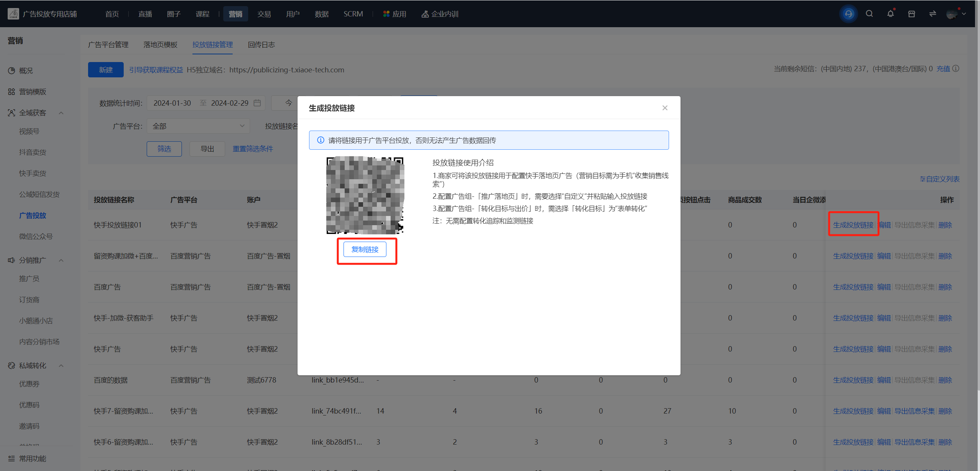Viewport: 980px width, 471px height.
Task: Click the page vertical scrollbar
Action: 978,195
